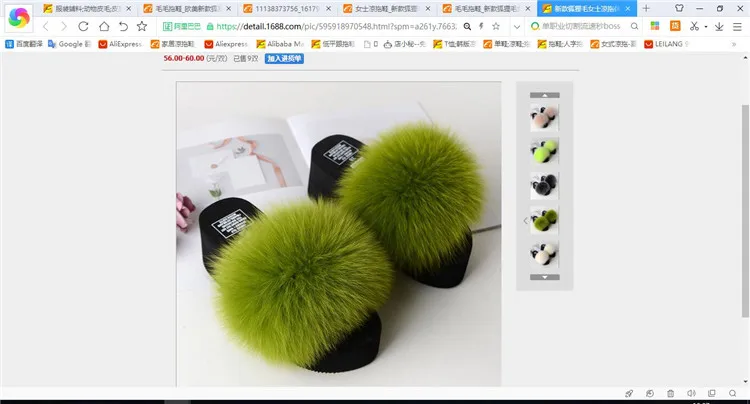Expand the address bar dropdown arrow
The height and width of the screenshot is (404, 750).
coord(517,27)
